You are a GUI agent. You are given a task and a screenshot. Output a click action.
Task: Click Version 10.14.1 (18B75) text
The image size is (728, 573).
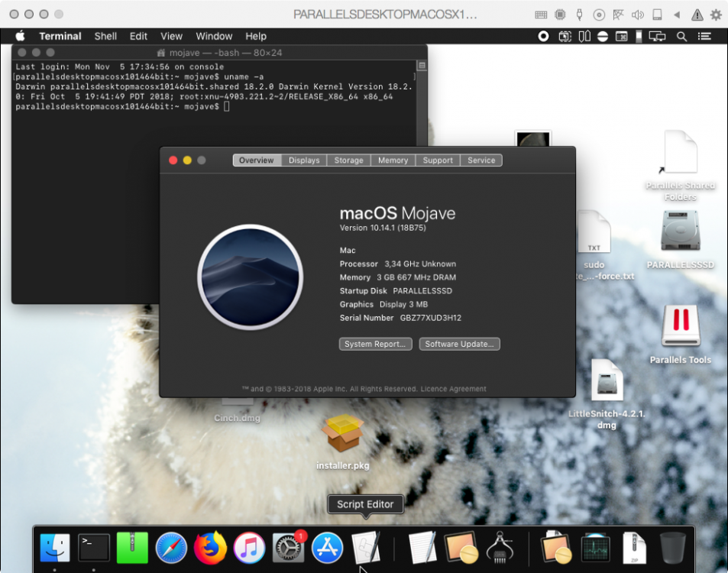pyautogui.click(x=383, y=228)
